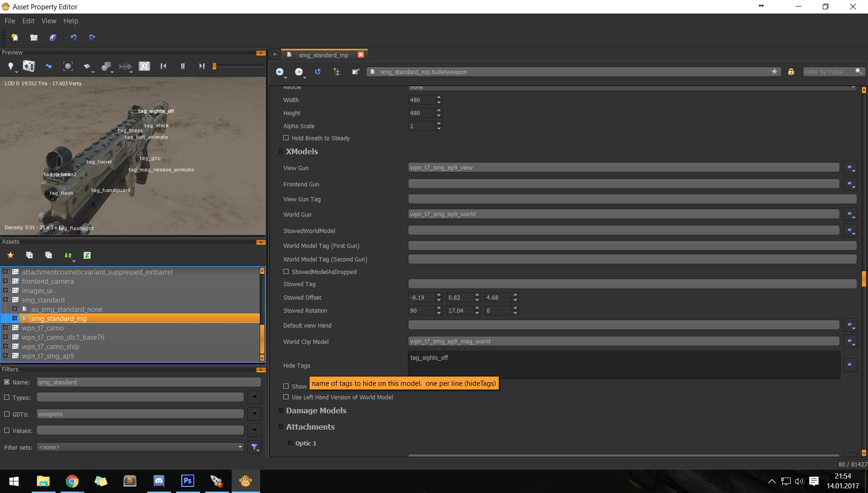Expand the Damage Models section
The height and width of the screenshot is (493, 868).
[x=281, y=411]
